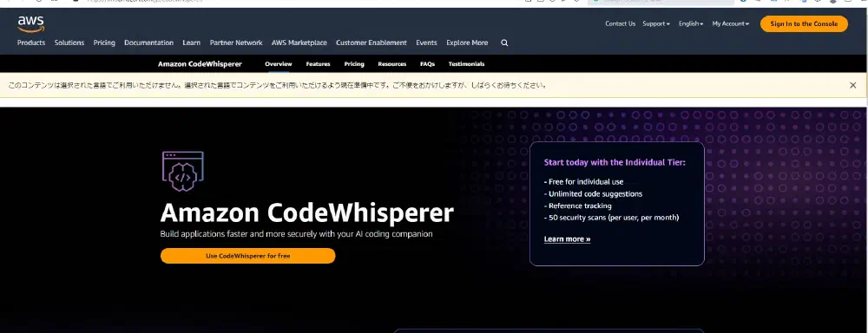
Task: Click Use CodeWhisperer for free button
Action: click(x=248, y=256)
